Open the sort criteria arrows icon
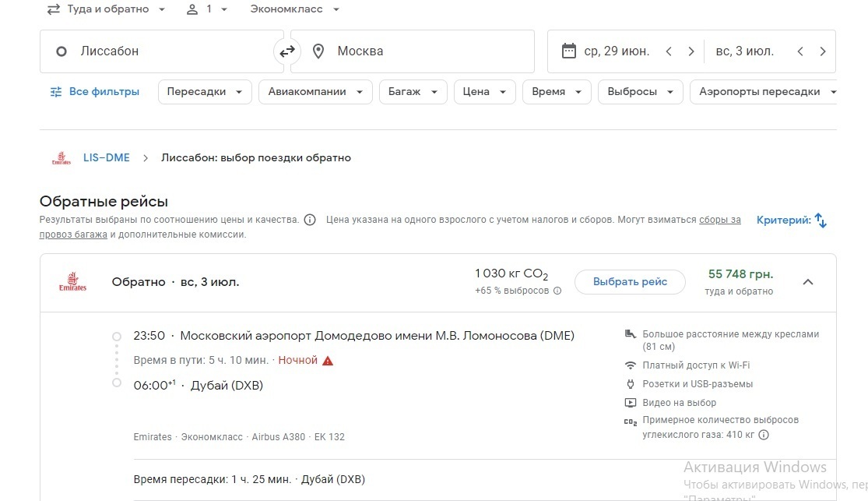Image resolution: width=868 pixels, height=501 pixels. click(x=821, y=221)
